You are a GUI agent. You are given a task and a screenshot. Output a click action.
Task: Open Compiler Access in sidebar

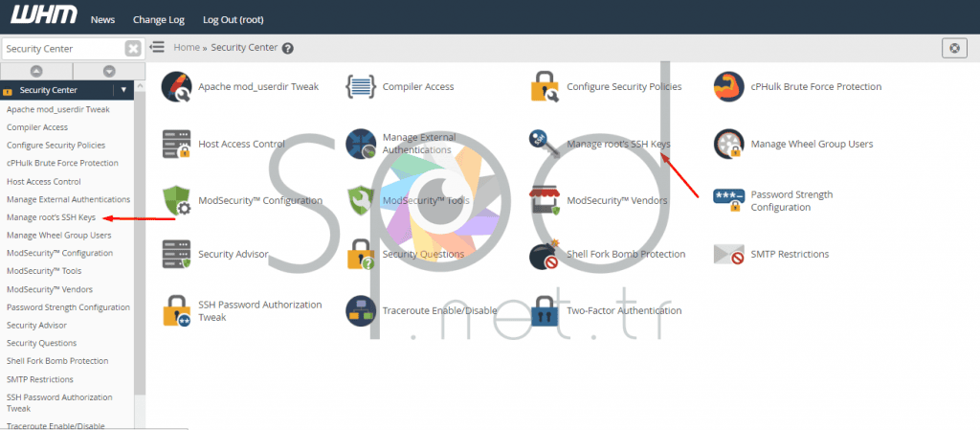click(37, 127)
